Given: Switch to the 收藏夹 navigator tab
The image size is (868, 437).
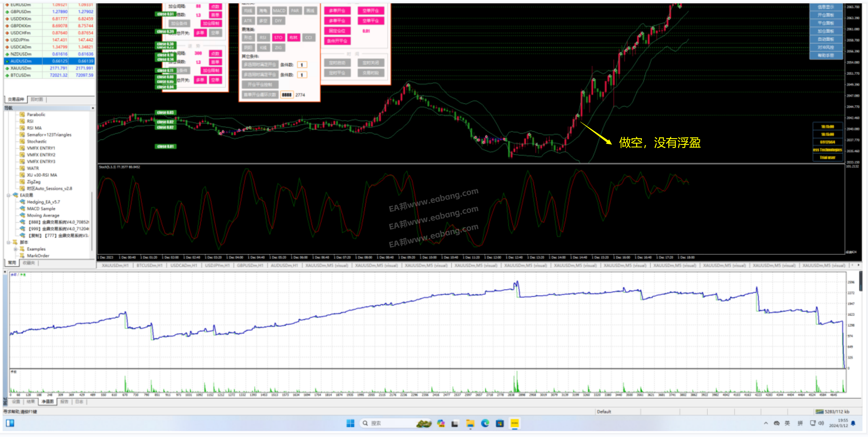Looking at the screenshot, I should (x=29, y=263).
